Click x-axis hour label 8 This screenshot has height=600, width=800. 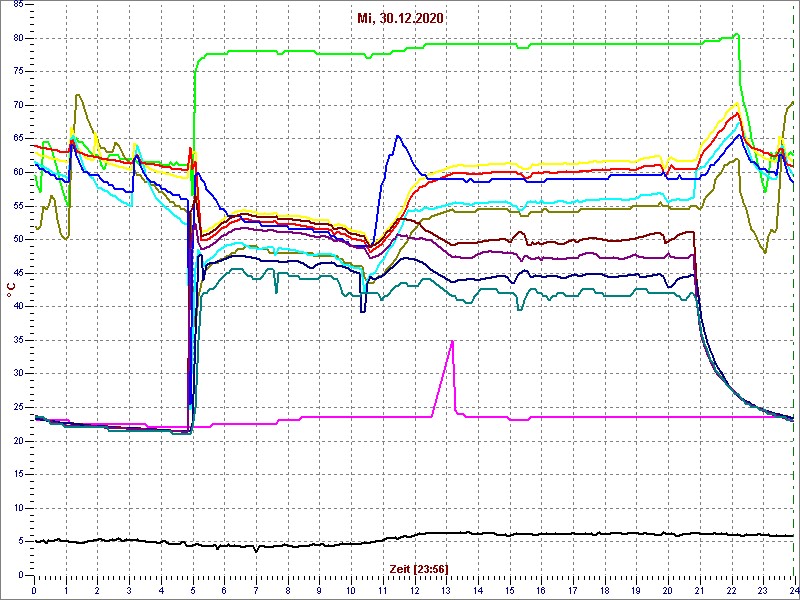[x=288, y=591]
